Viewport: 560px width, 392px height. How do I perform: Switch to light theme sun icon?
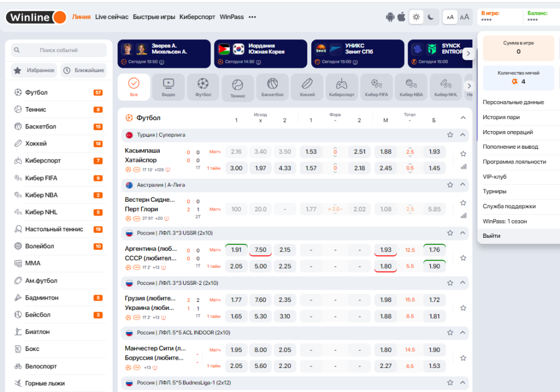pyautogui.click(x=416, y=17)
